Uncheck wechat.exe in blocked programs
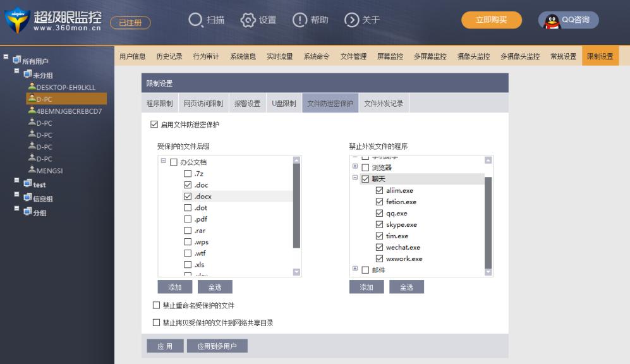 pos(380,247)
